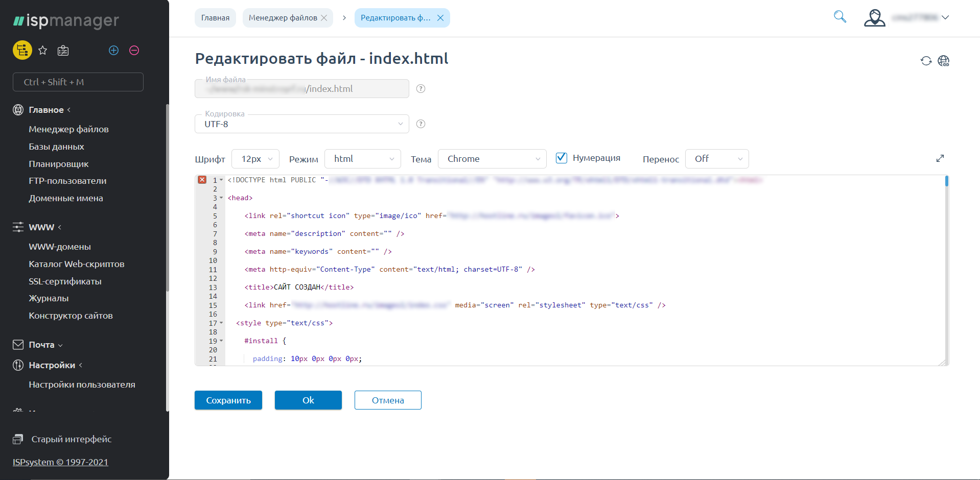
Task: Open the Кодировка UTF-8 dropdown
Action: coord(301,124)
